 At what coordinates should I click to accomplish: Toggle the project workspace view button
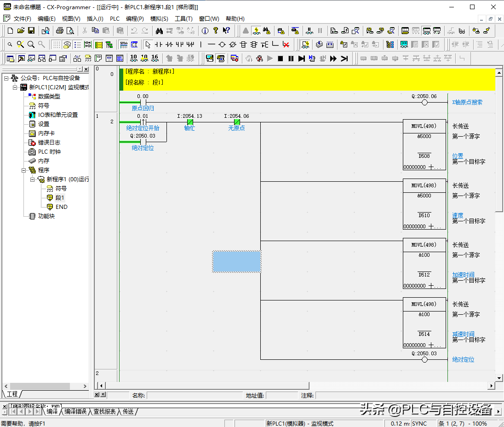coord(10,58)
